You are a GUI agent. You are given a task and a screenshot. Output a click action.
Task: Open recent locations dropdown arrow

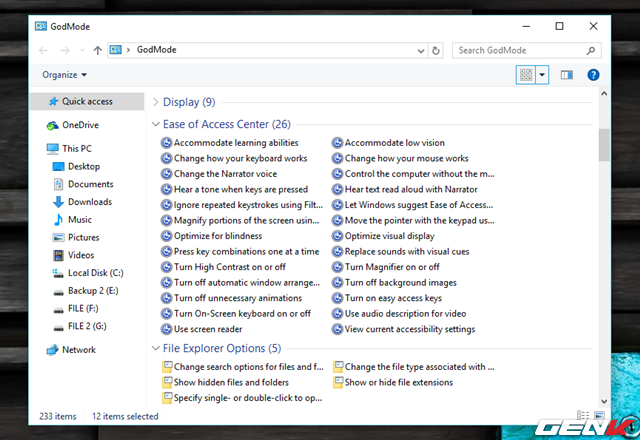pyautogui.click(x=82, y=51)
